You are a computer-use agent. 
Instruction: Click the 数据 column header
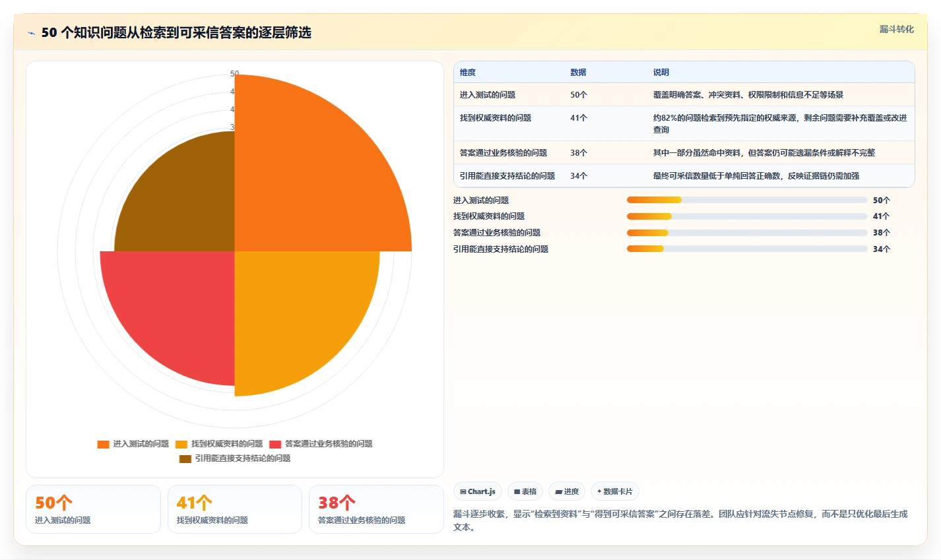[578, 73]
